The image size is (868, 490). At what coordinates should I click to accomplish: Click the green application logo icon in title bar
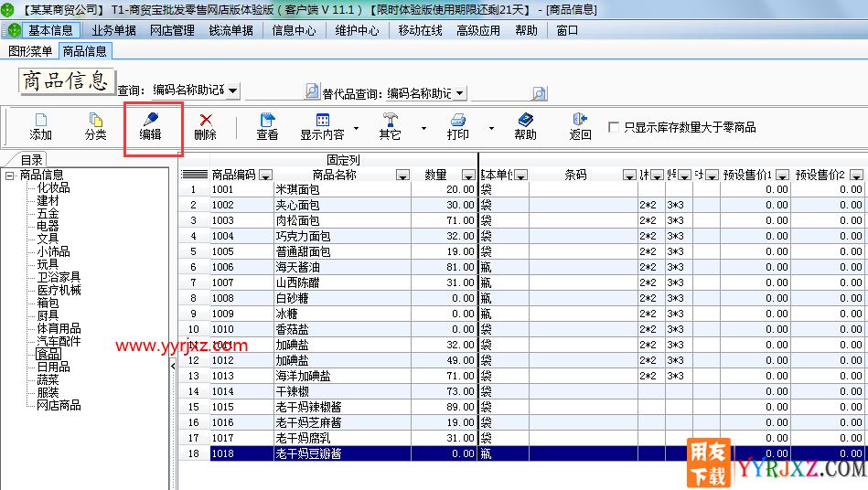7,9
